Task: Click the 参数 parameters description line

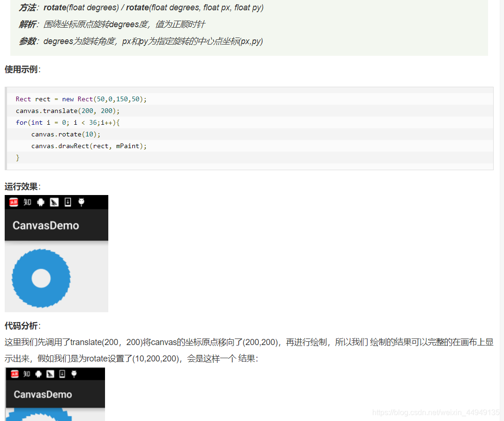Action: tap(141, 41)
